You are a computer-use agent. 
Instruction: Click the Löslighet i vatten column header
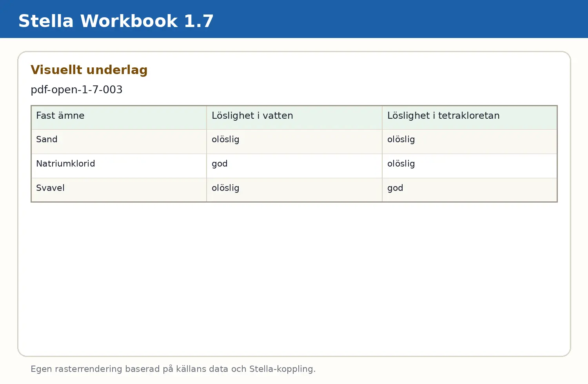(294, 118)
